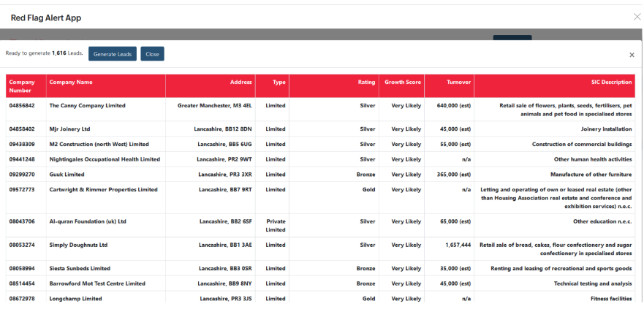The height and width of the screenshot is (309, 644).
Task: Click Other human health activities description
Action: (593, 159)
